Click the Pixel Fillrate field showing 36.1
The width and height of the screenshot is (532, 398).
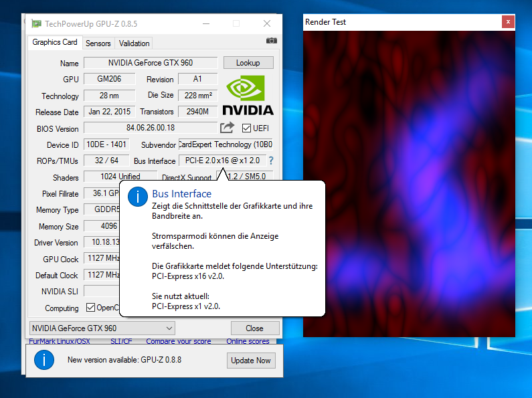click(102, 193)
